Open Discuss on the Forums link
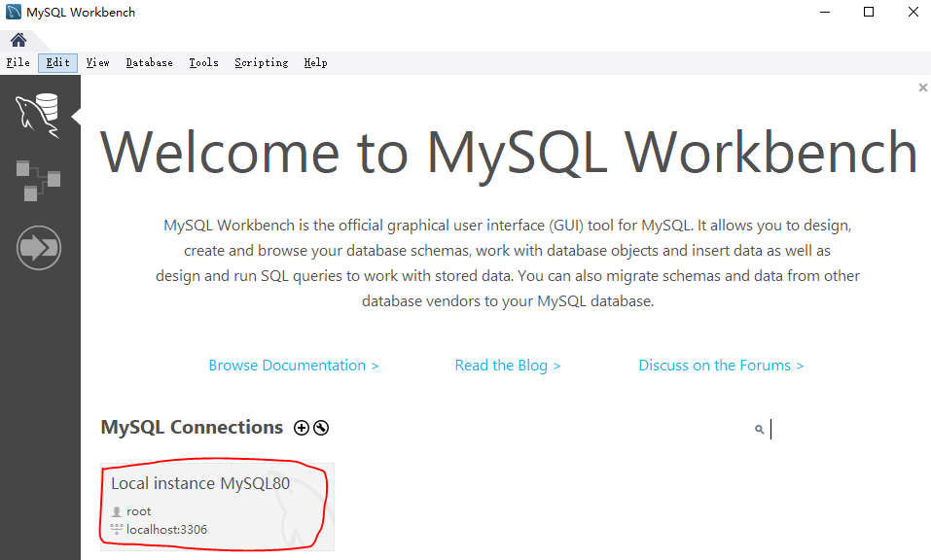 pyautogui.click(x=721, y=366)
